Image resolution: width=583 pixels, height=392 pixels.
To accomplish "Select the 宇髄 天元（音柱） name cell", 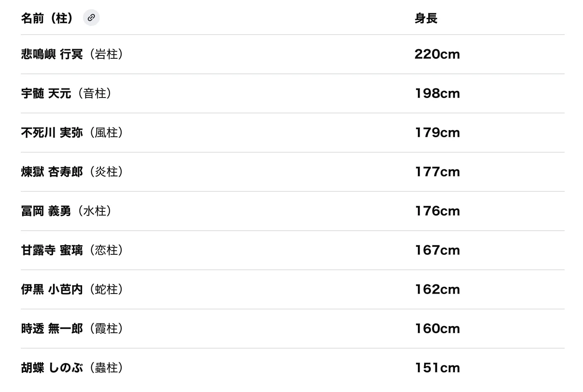I will point(66,93).
